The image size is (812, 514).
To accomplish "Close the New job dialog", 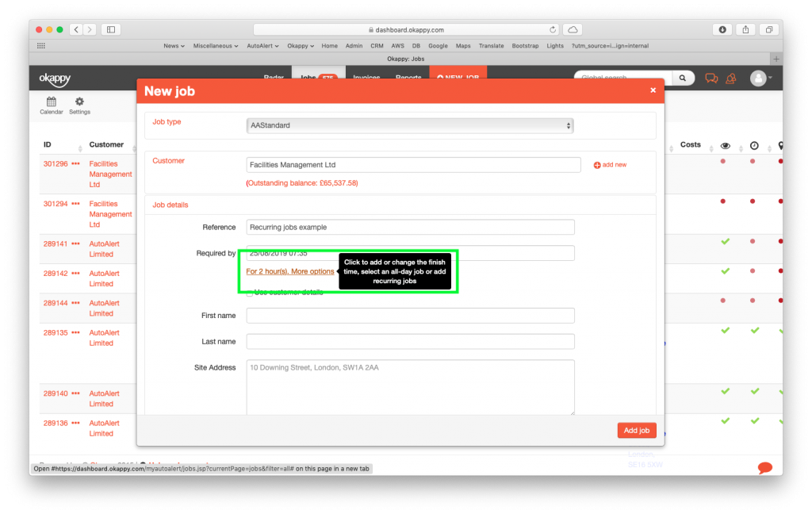I will (x=653, y=90).
